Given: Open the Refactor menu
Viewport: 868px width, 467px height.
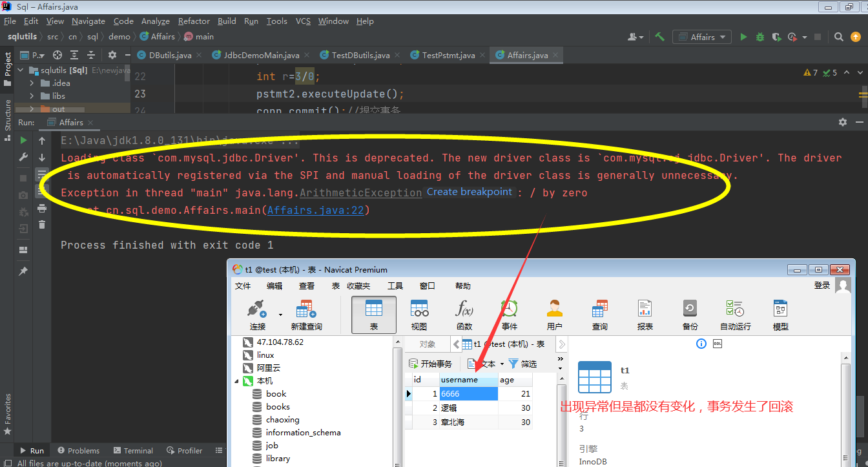Looking at the screenshot, I should click(194, 21).
